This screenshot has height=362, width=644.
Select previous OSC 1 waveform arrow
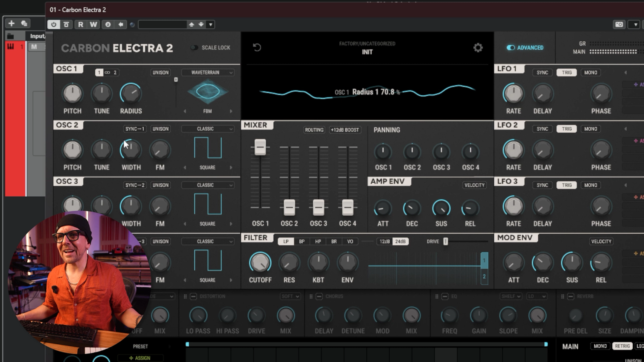(x=185, y=111)
